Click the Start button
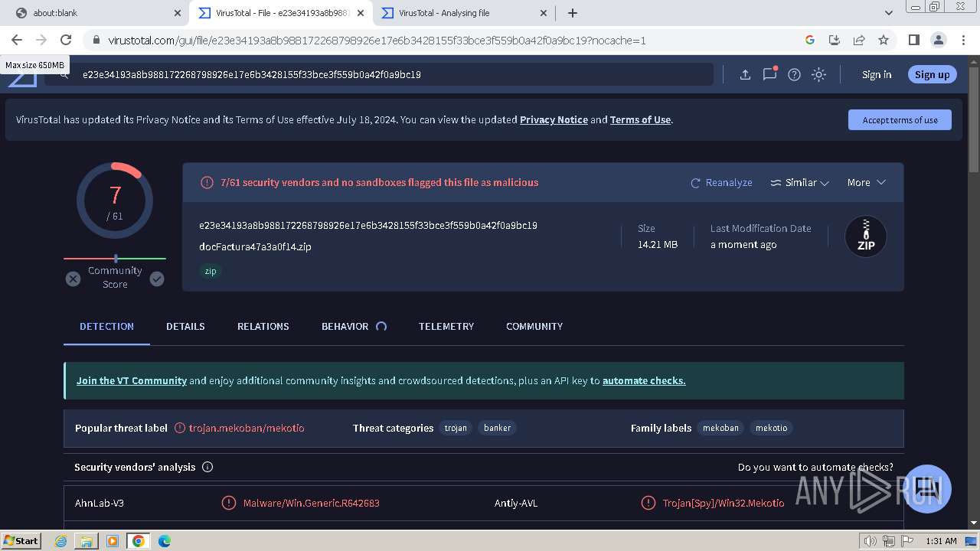The image size is (980, 551). 21,541
